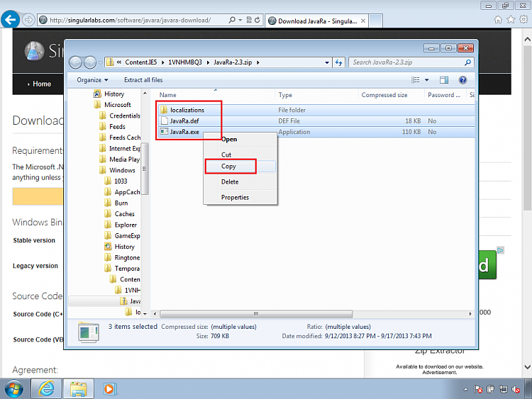The width and height of the screenshot is (532, 399).
Task: Open Windows Start orb
Action: click(14, 389)
